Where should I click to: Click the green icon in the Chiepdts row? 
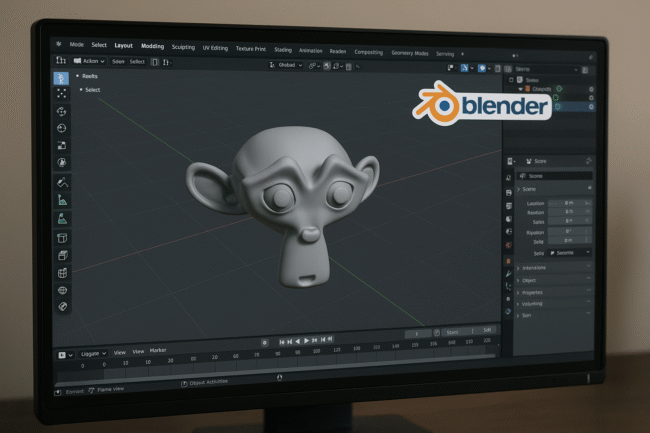[559, 89]
